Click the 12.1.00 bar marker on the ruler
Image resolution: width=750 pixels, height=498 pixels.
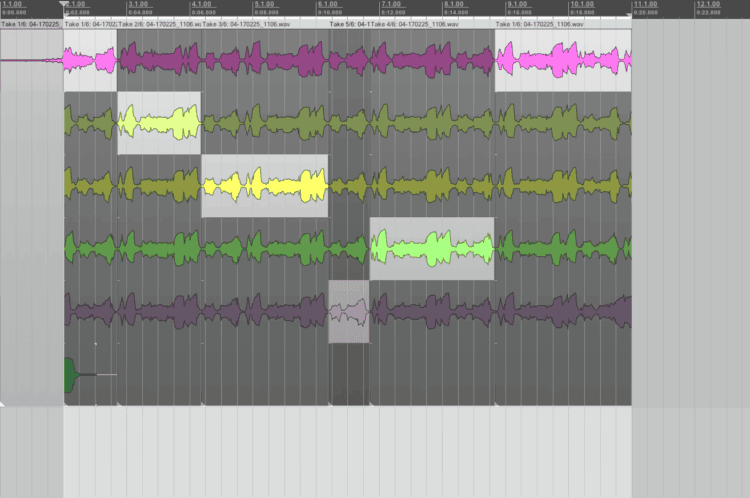coord(708,5)
